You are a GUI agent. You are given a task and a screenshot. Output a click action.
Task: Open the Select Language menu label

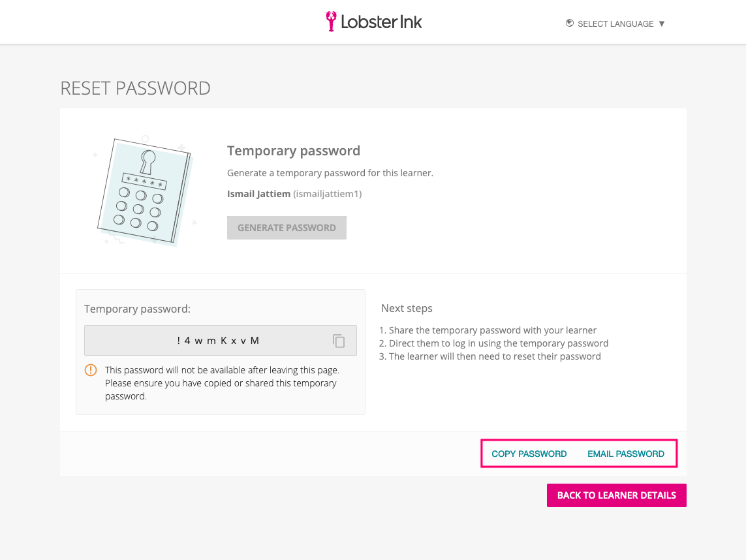(x=615, y=23)
